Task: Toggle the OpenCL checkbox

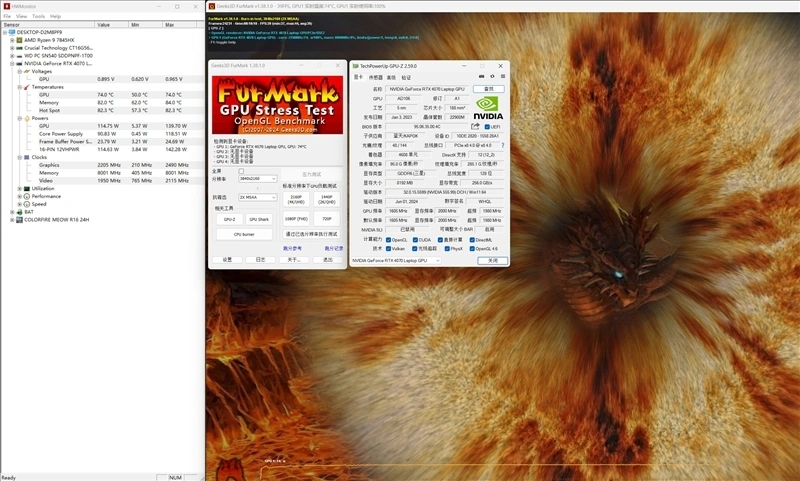Action: point(390,240)
